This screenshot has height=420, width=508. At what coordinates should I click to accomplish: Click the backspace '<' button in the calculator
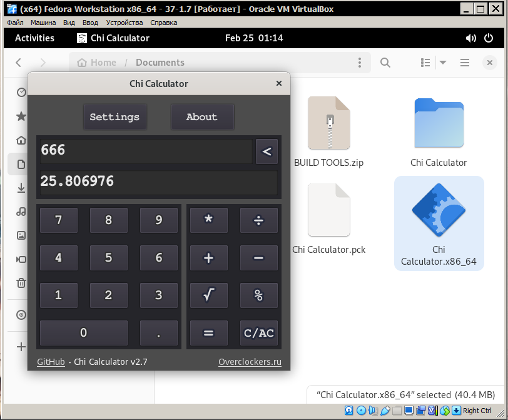267,151
